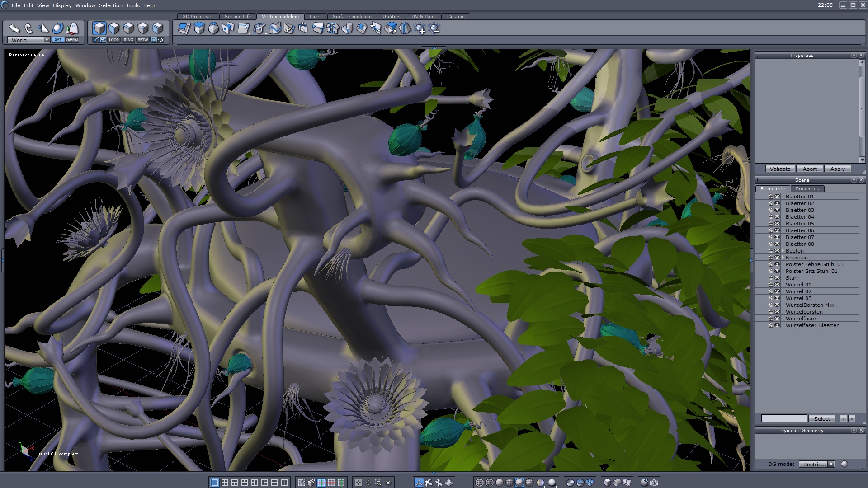This screenshot has height=488, width=868.
Task: Click the camera snapshot render icon
Action: (654, 483)
